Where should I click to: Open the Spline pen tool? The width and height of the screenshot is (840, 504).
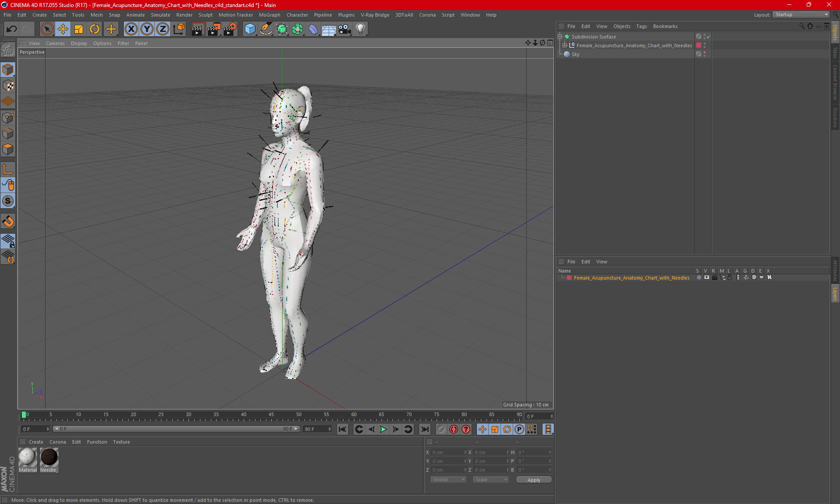266,29
